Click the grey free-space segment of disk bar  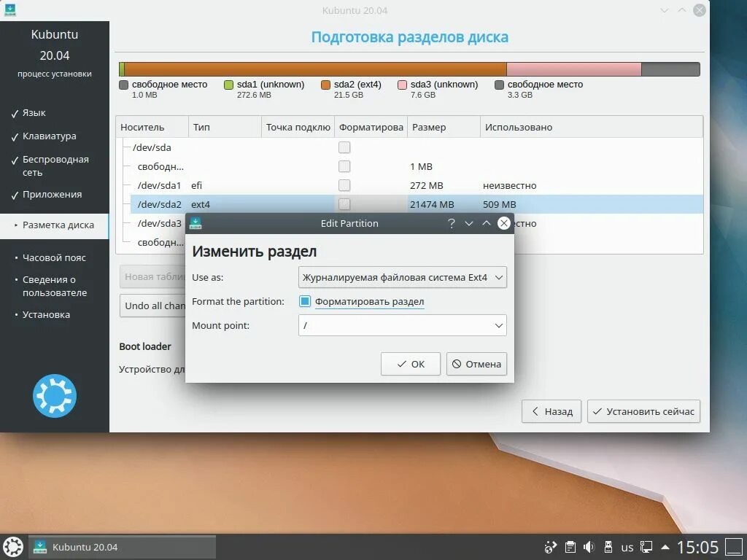coord(670,69)
